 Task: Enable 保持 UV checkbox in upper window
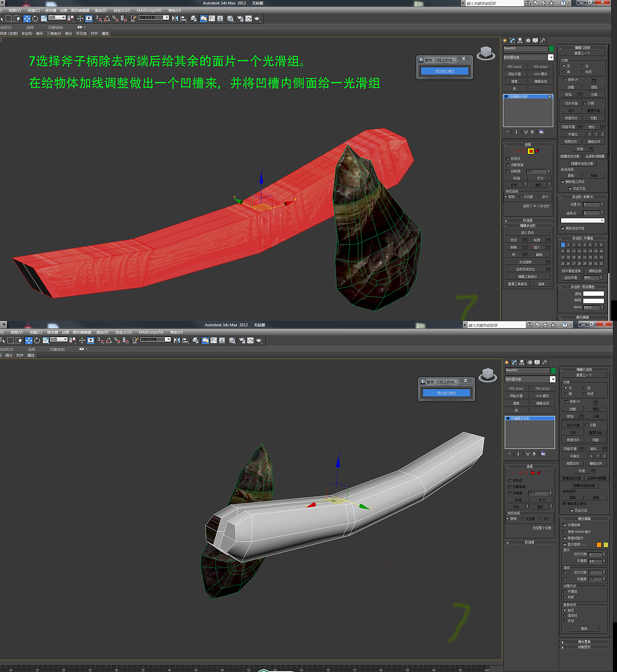[x=564, y=80]
